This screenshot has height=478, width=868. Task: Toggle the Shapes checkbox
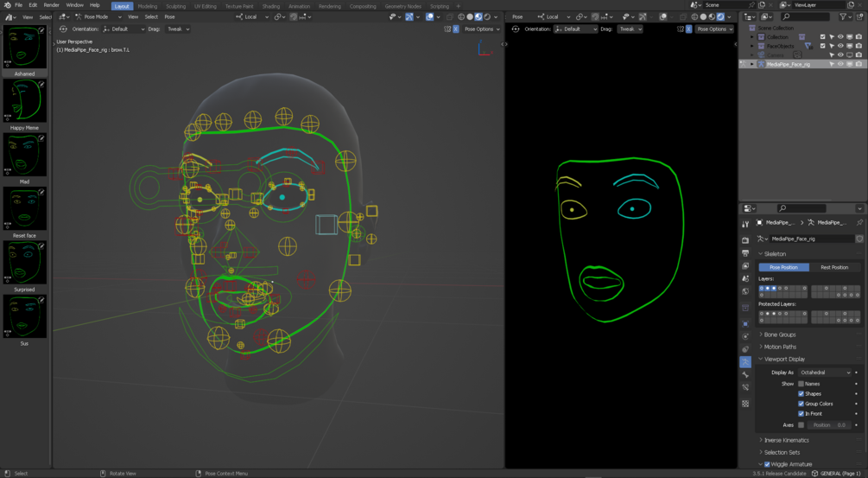tap(801, 394)
